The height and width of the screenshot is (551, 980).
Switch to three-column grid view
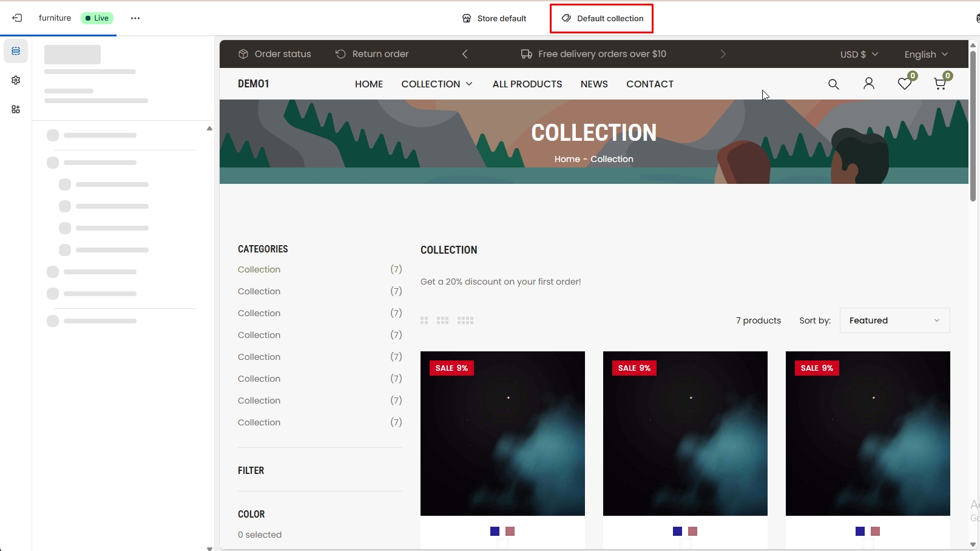coord(442,320)
